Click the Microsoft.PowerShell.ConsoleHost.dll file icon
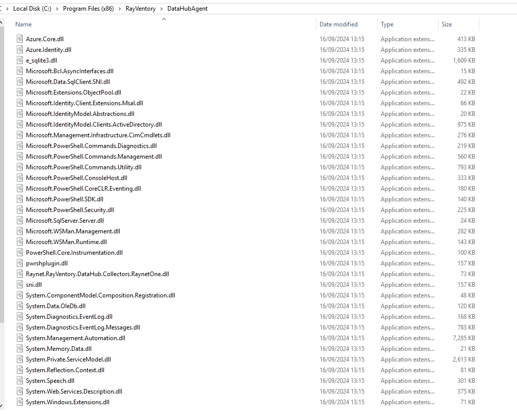 click(20, 178)
